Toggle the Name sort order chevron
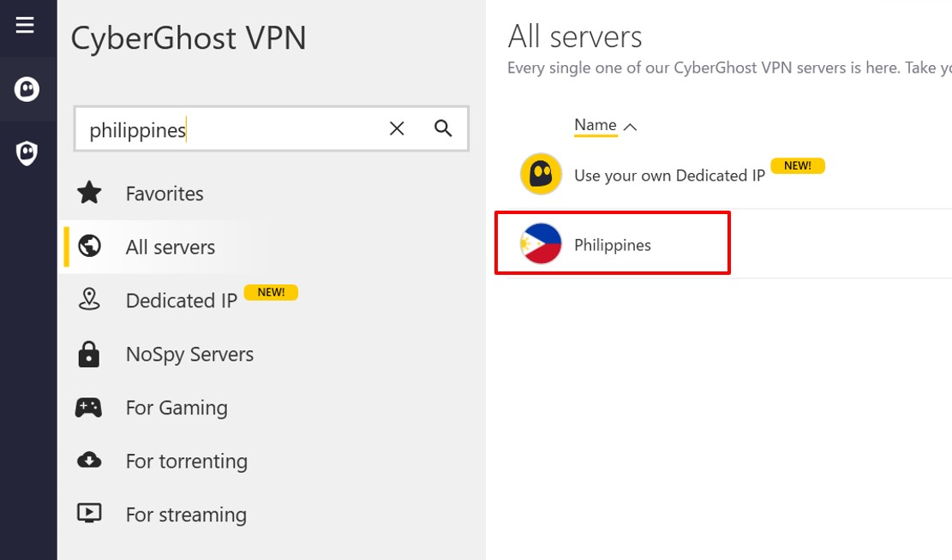 [631, 126]
